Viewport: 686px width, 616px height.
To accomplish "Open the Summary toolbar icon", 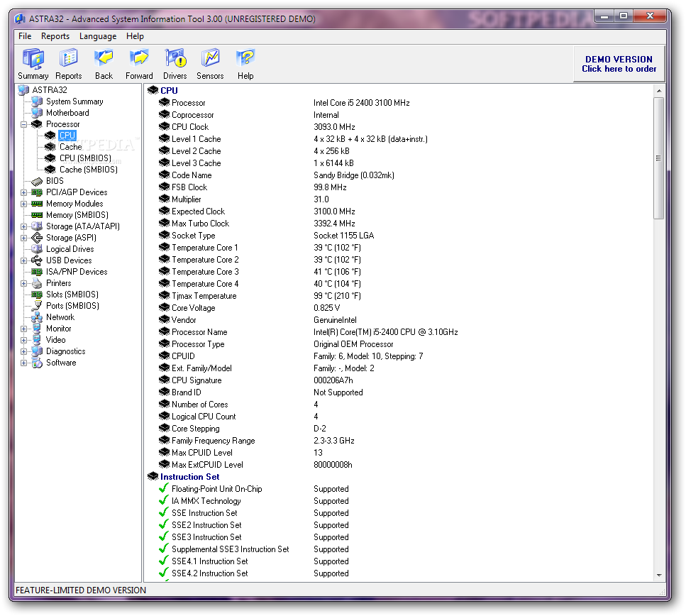I will [x=33, y=64].
